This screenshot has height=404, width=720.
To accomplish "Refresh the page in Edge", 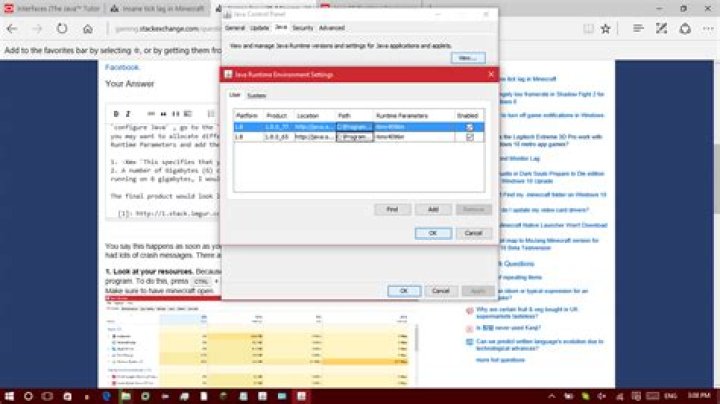I will 62,29.
